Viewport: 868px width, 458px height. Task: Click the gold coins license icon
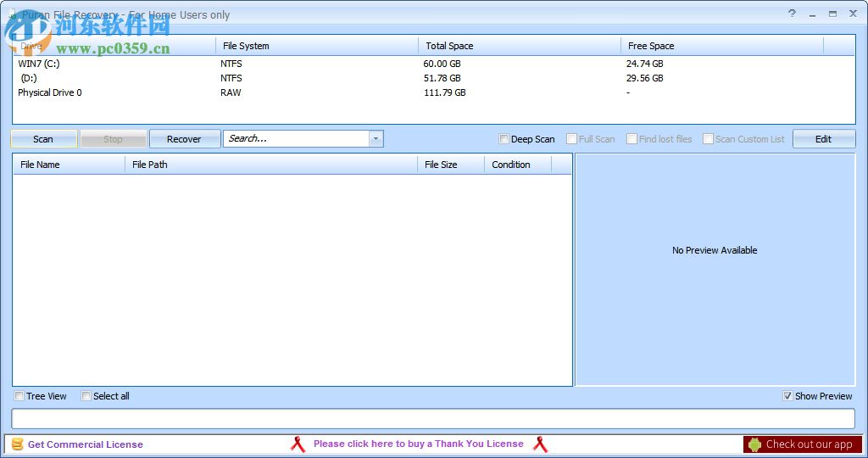click(x=17, y=444)
